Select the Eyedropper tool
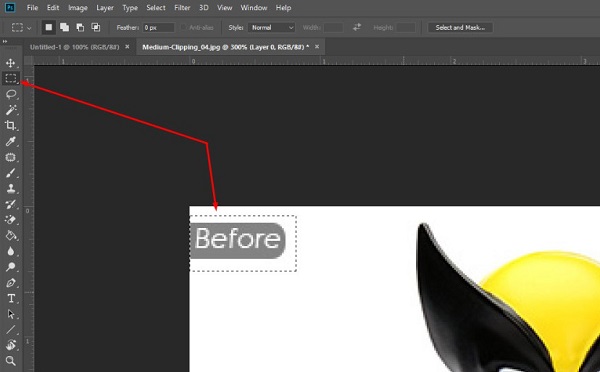This screenshot has height=372, width=600. click(x=11, y=142)
